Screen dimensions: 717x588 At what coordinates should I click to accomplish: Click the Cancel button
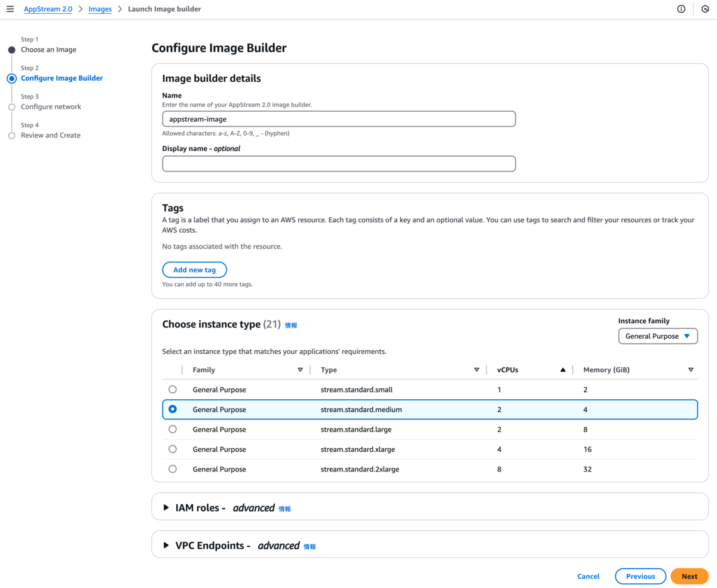(x=589, y=577)
